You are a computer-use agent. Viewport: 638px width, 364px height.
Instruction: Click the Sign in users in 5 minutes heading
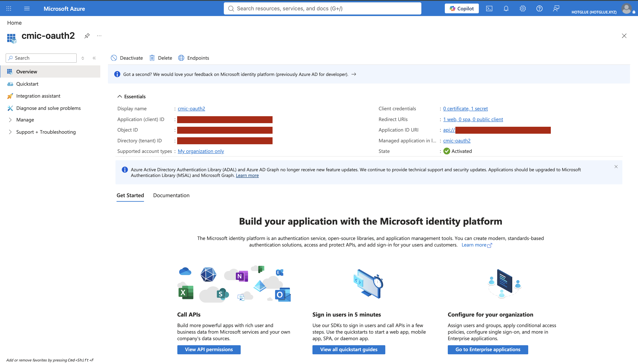[346, 314]
